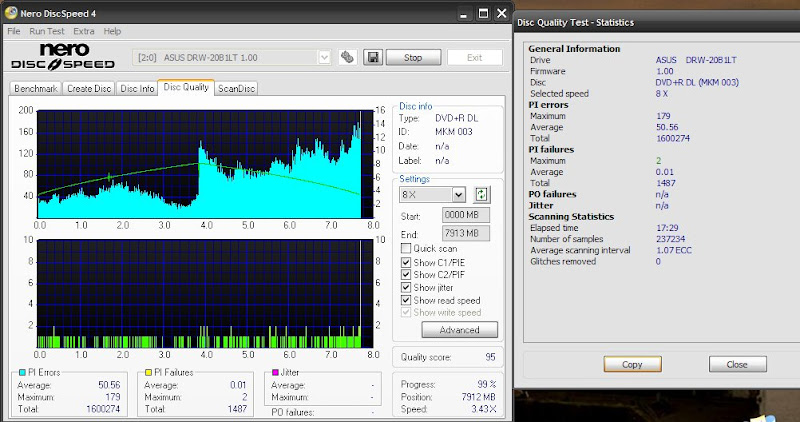Click DVD+R DL (MKM 003) in Statistics

pos(697,82)
